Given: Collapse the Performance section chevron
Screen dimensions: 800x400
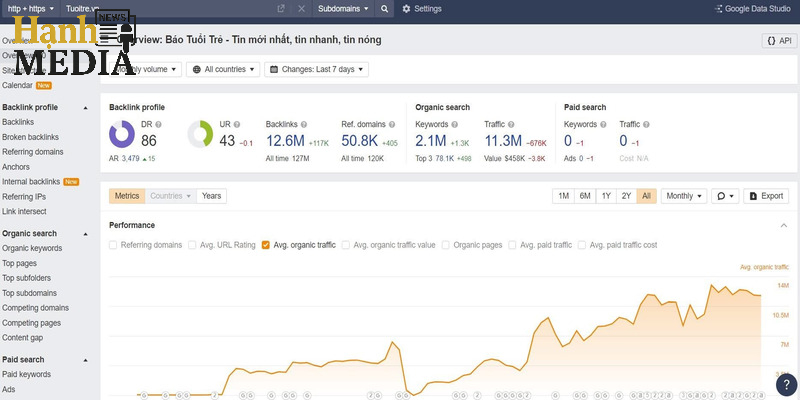Looking at the screenshot, I should tap(784, 226).
